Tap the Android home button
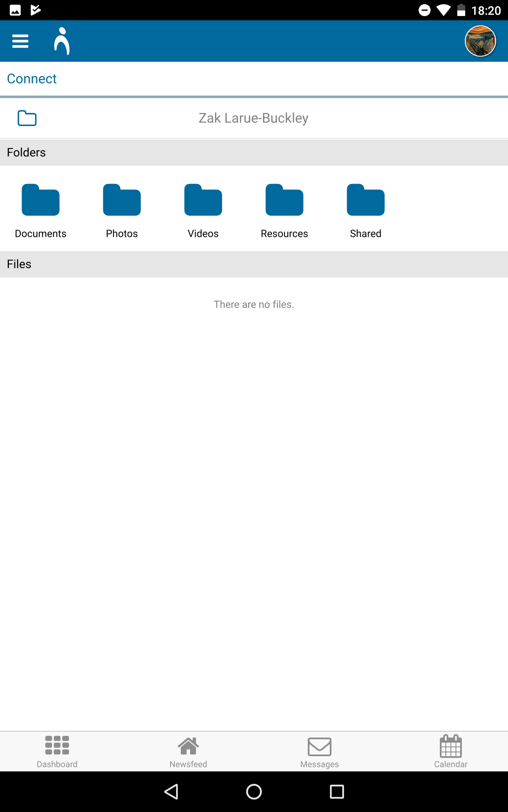 pyautogui.click(x=254, y=792)
